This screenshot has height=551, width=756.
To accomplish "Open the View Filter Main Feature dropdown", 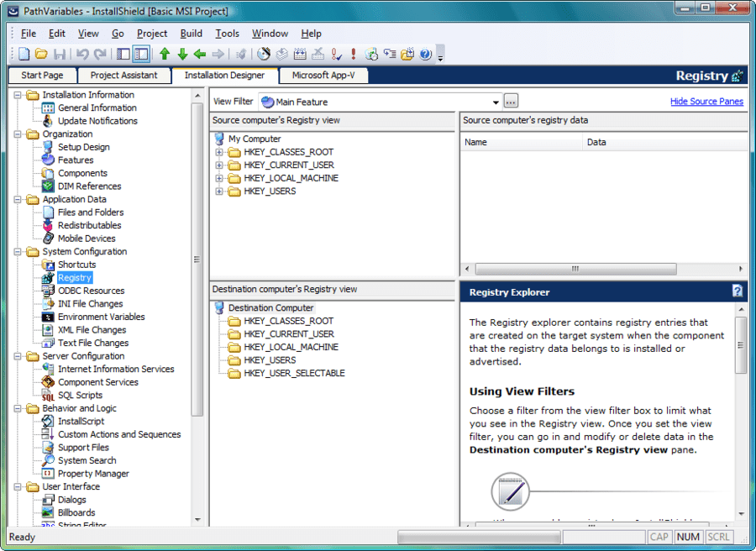I will point(495,102).
